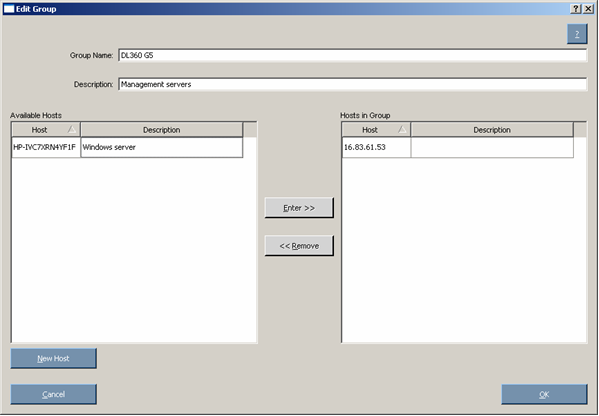Viewport: 599px width, 416px height.
Task: Click the Cancel button
Action: click(x=53, y=394)
